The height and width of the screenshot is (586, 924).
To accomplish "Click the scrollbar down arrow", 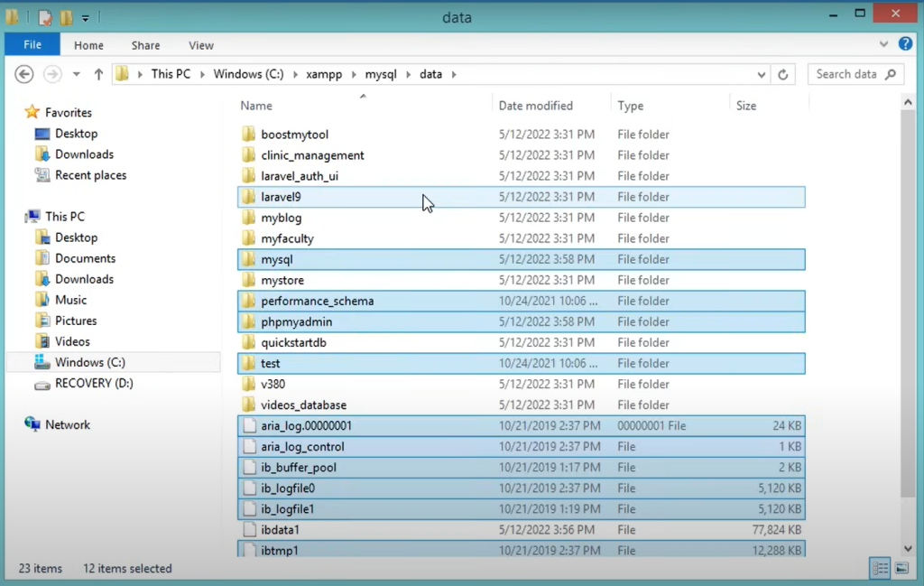I will pyautogui.click(x=909, y=548).
